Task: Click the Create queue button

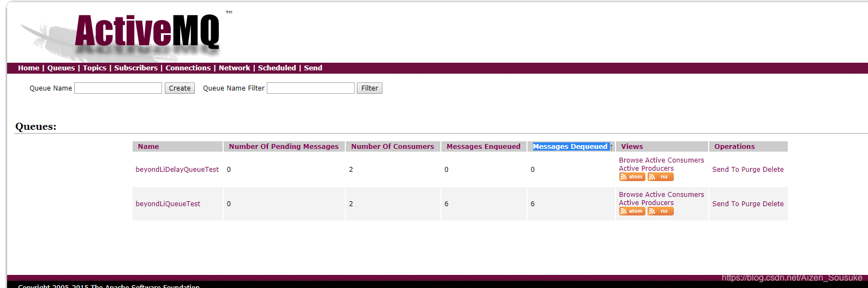Action: tap(179, 88)
